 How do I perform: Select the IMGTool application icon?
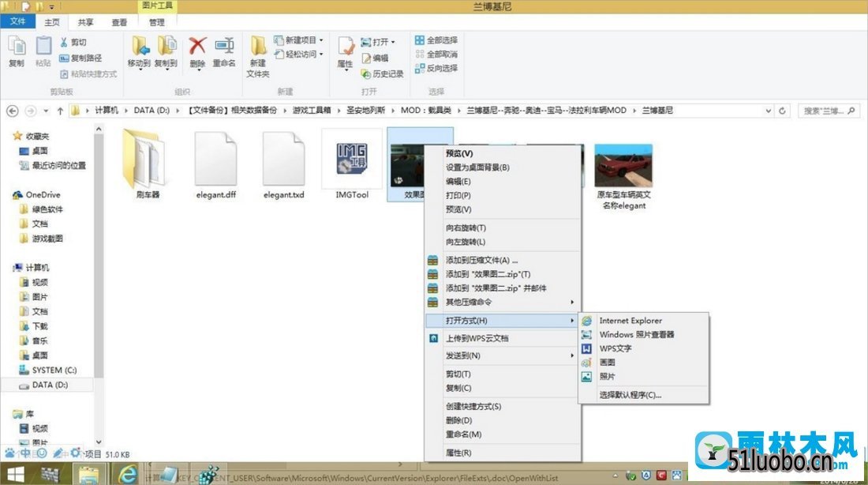click(352, 159)
